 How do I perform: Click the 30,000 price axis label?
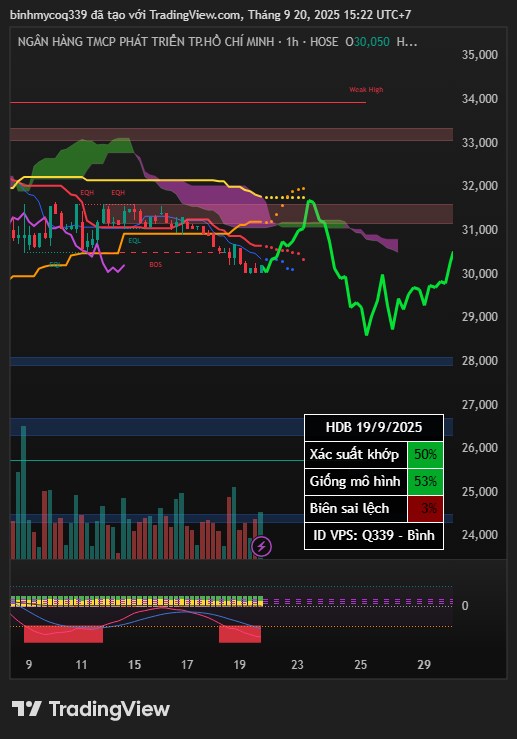point(479,273)
